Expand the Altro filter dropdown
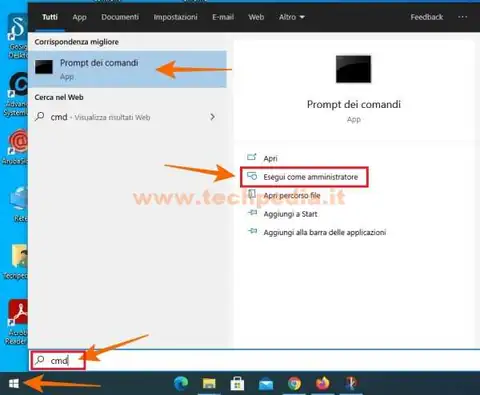 [292, 17]
